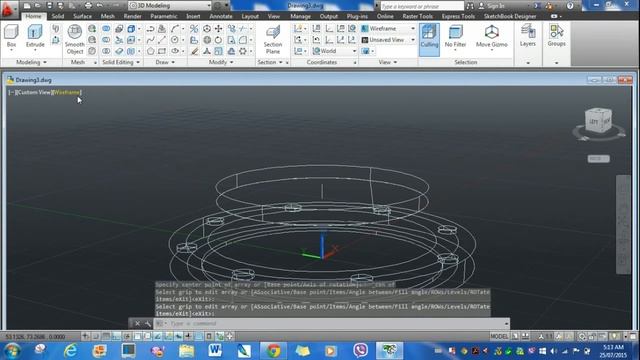Viewport: 640px width, 360px height.
Task: Select the solid Intersect tool
Action: (x=106, y=51)
